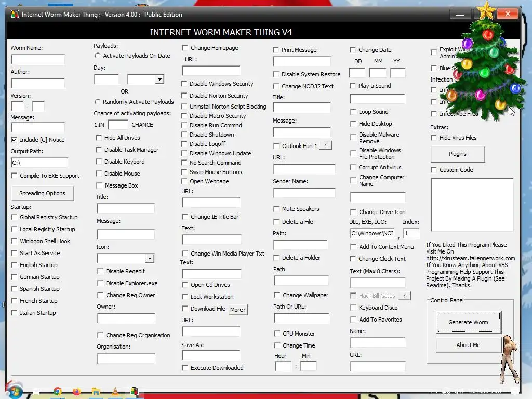Click the Download File Save As field
Screen dimensions: 532x399
click(211, 355)
